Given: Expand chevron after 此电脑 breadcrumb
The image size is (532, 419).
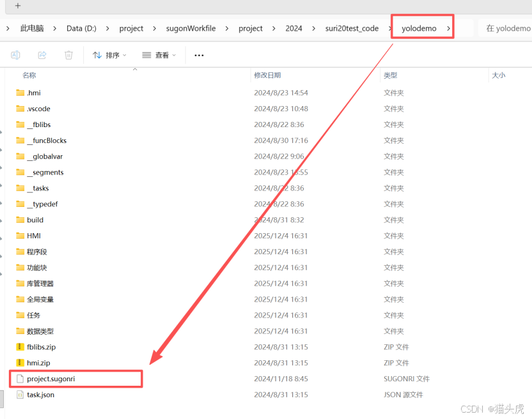Looking at the screenshot, I should (54, 29).
